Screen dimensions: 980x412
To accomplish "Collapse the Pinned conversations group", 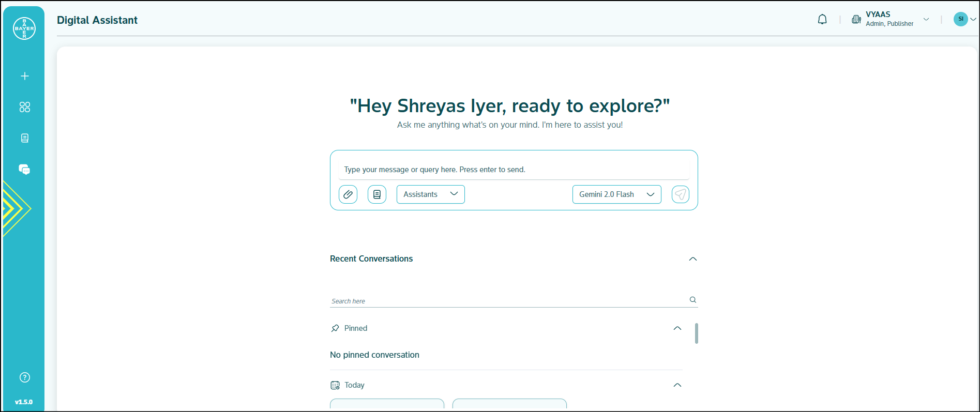I will (x=677, y=328).
